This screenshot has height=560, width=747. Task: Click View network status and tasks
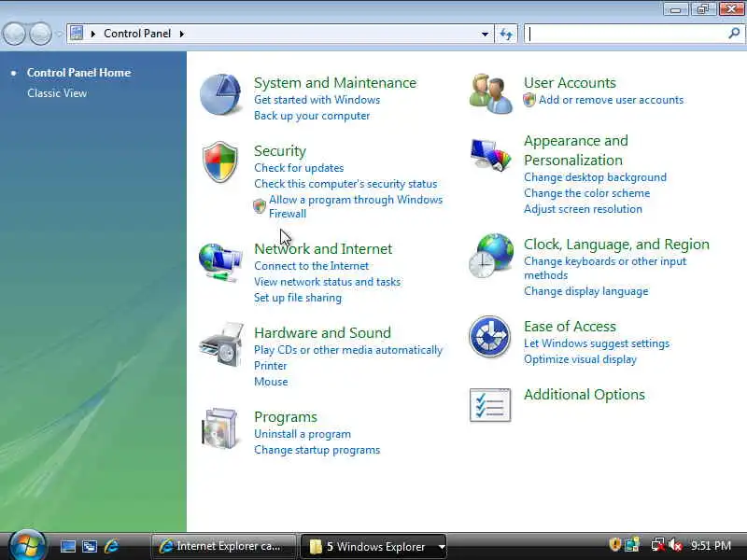click(327, 282)
